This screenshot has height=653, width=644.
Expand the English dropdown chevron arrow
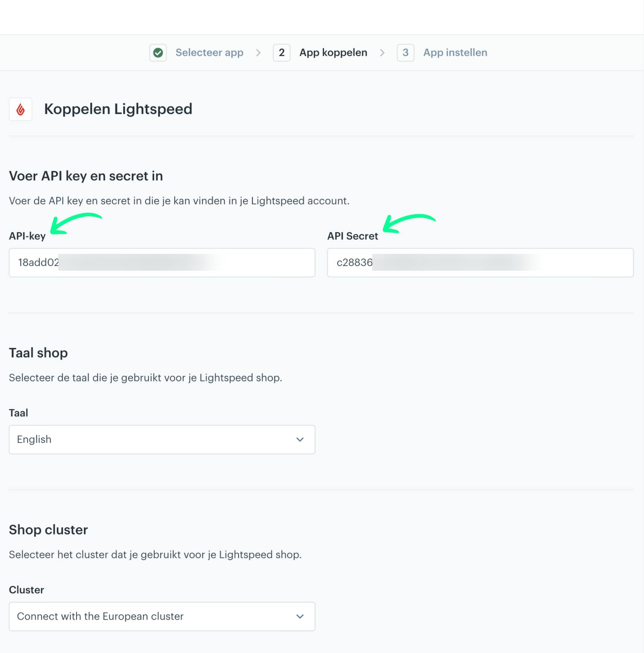[300, 440]
